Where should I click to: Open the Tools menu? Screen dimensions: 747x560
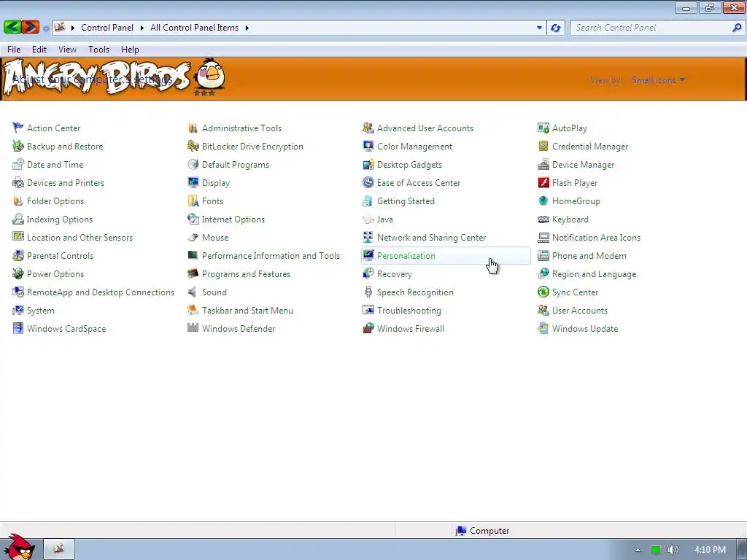pyautogui.click(x=98, y=49)
